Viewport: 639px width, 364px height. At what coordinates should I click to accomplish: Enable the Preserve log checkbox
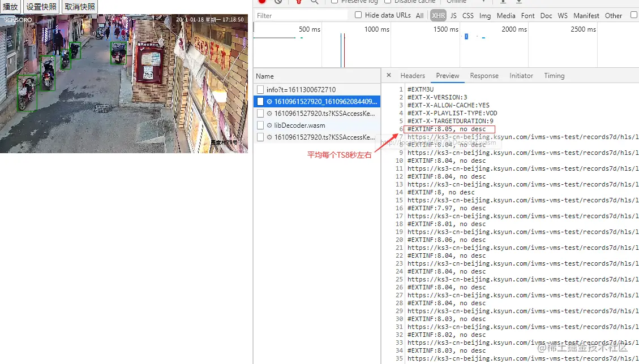click(x=334, y=1)
